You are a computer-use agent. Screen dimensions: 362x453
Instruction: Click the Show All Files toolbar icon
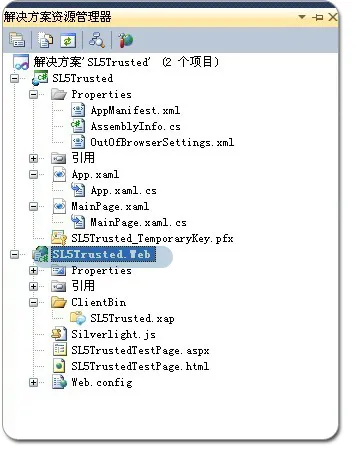[45, 40]
